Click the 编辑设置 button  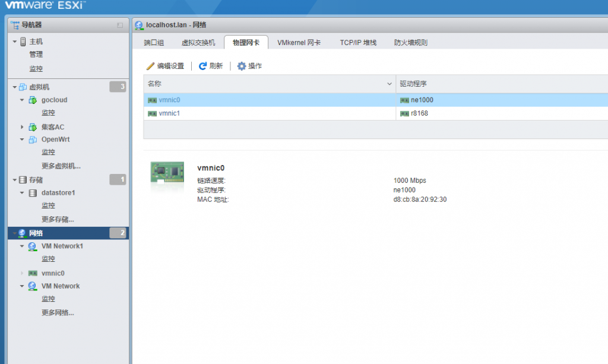coord(166,66)
